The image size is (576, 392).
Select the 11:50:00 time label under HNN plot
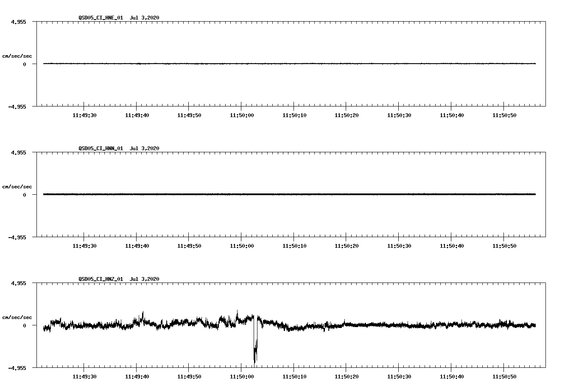242,246
